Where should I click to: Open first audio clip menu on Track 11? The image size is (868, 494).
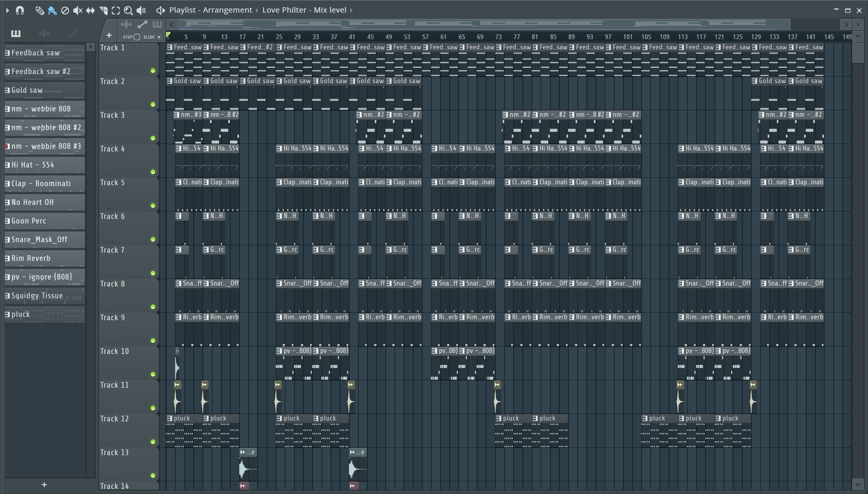pyautogui.click(x=177, y=385)
